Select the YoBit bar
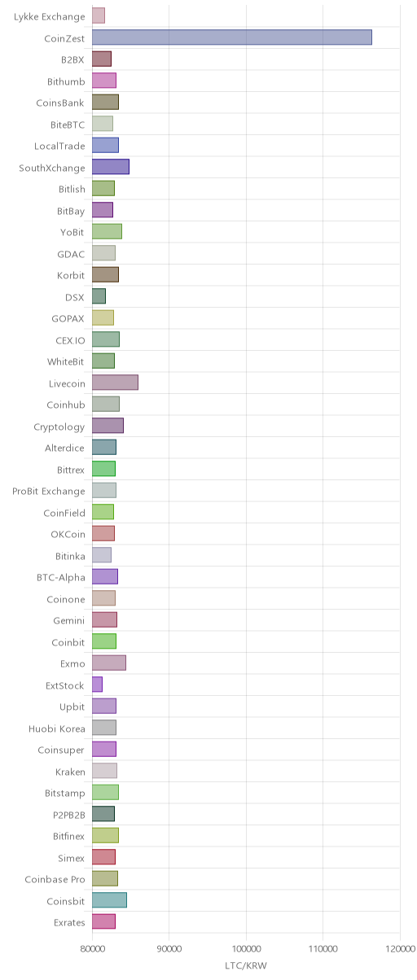The width and height of the screenshot is (417, 980). click(107, 231)
